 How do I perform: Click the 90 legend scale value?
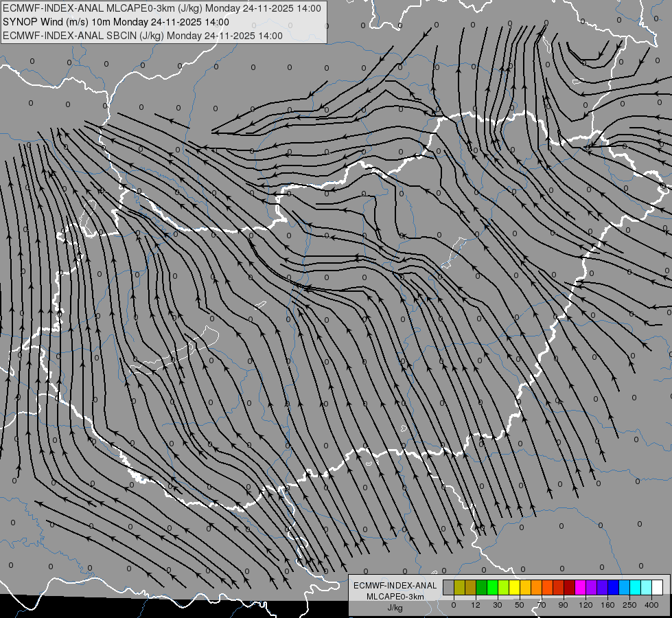click(563, 605)
